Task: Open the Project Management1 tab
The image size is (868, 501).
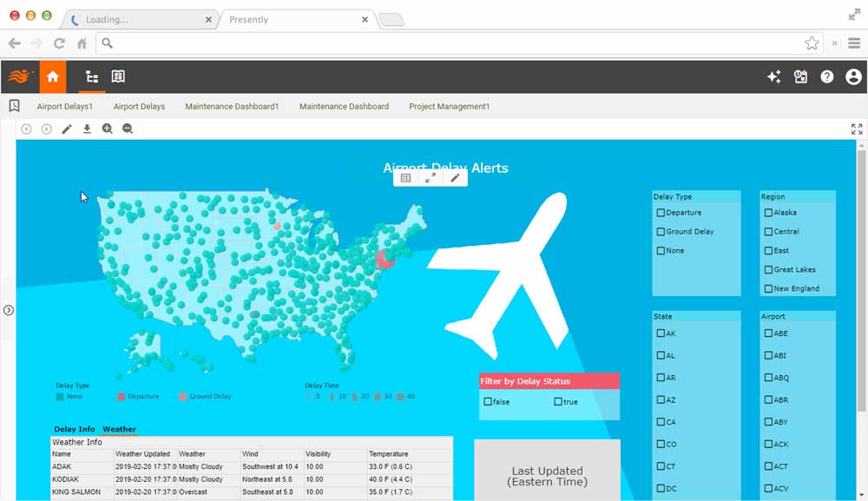Action: point(449,106)
